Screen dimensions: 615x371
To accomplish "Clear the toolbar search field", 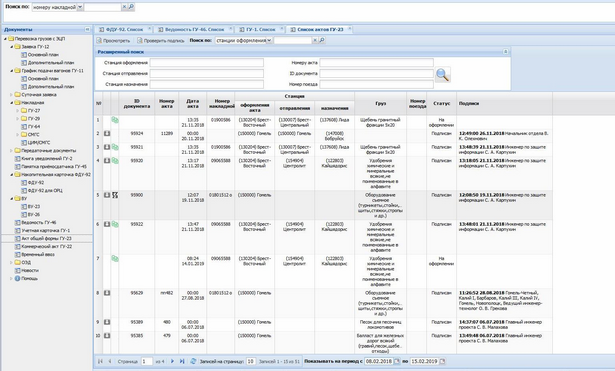I will [x=315, y=40].
